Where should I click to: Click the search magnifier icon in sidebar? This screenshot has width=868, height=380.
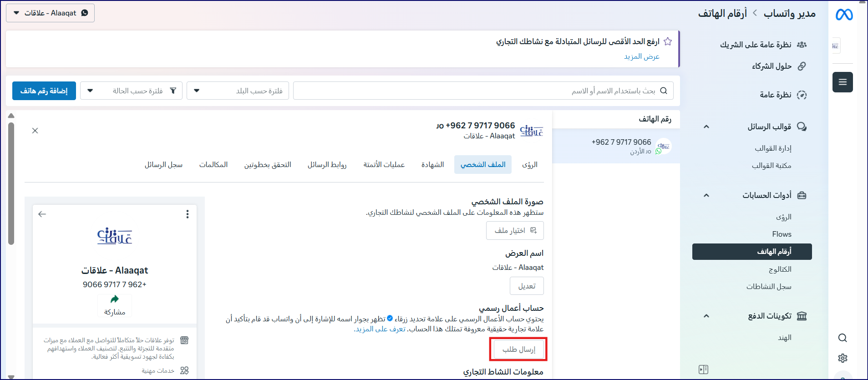[843, 338]
